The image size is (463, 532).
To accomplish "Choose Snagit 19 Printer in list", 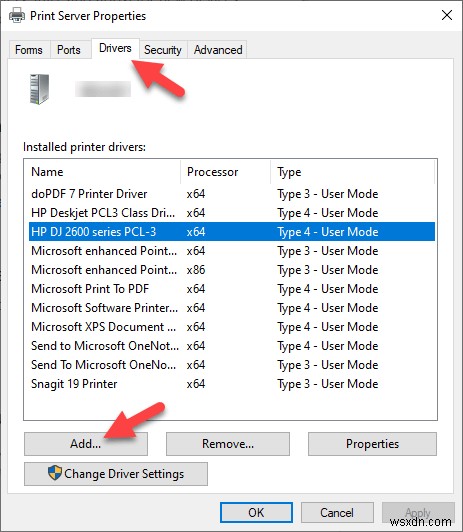I will 232,384.
